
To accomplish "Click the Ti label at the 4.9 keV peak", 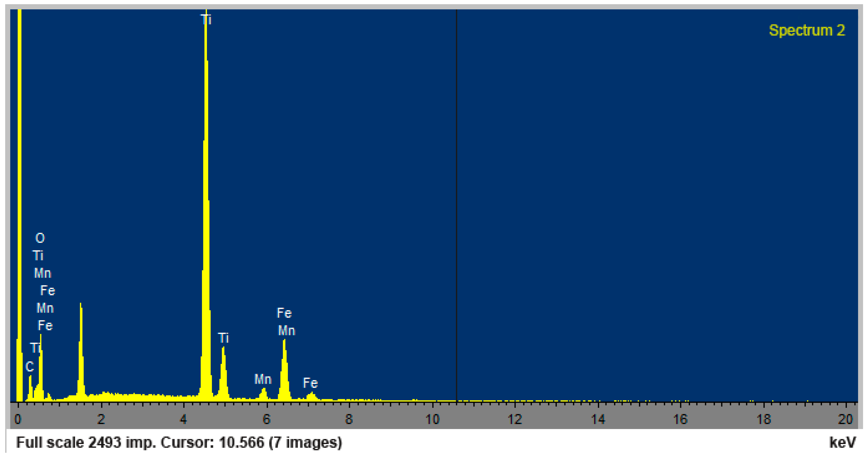I will point(223,338).
